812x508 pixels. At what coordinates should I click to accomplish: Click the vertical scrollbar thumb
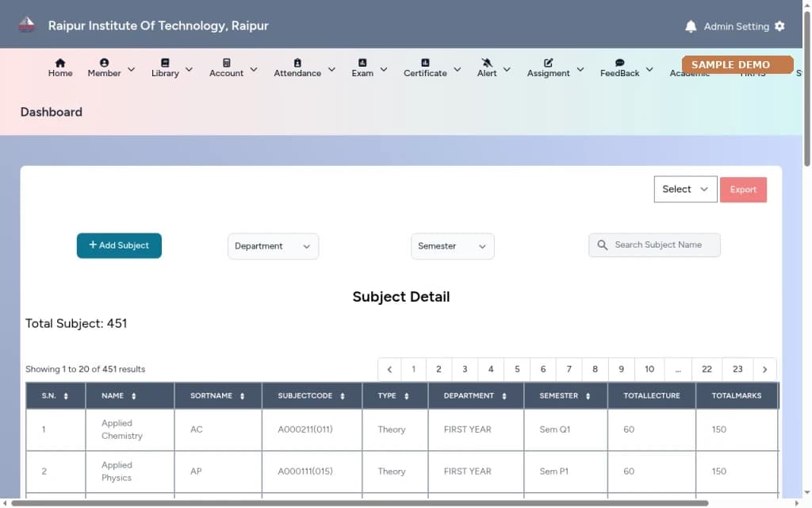pyautogui.click(x=806, y=88)
